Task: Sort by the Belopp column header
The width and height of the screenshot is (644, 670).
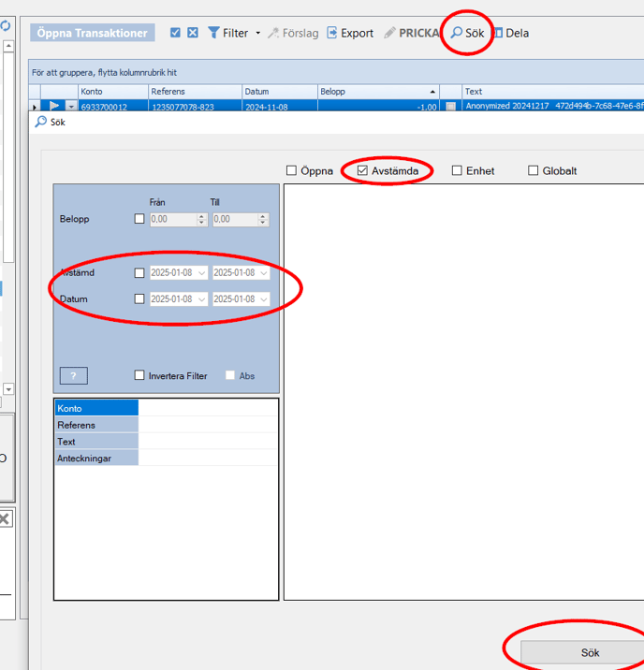Action: pyautogui.click(x=378, y=92)
